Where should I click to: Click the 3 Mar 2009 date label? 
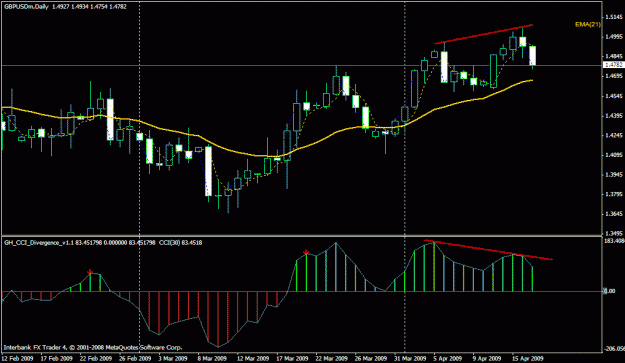[x=172, y=358]
